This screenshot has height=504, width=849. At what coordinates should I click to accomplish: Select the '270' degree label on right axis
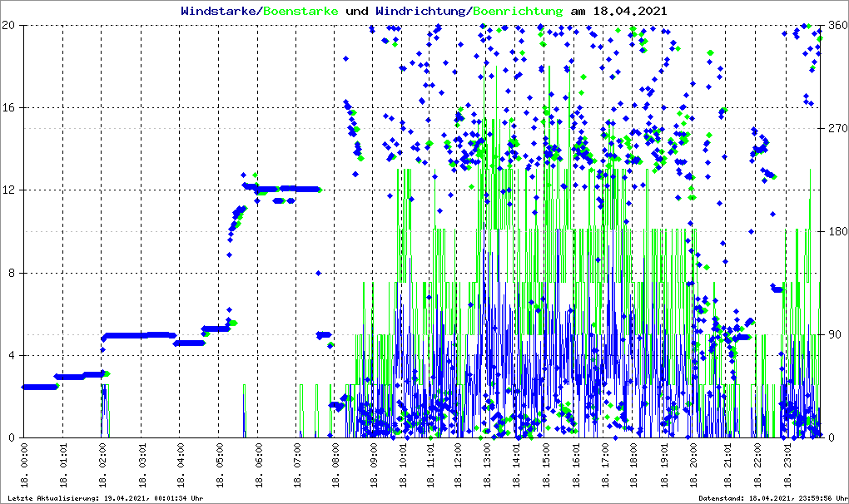pyautogui.click(x=837, y=129)
